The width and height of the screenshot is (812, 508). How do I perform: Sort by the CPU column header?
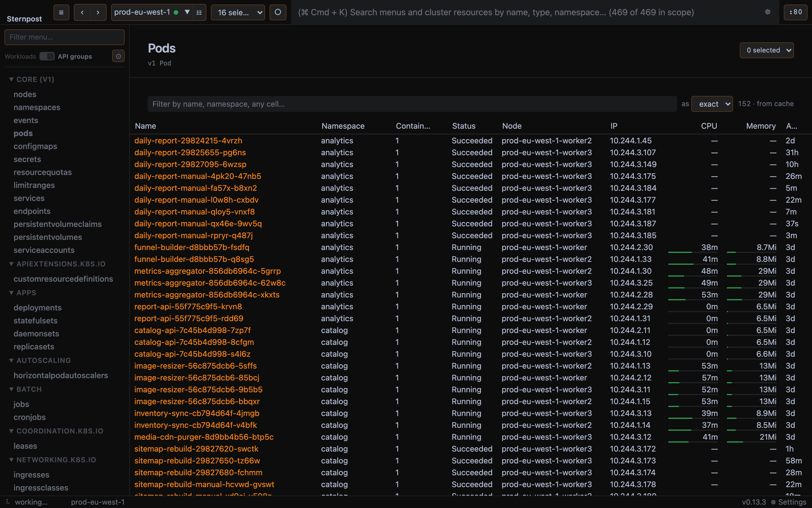[x=709, y=126]
